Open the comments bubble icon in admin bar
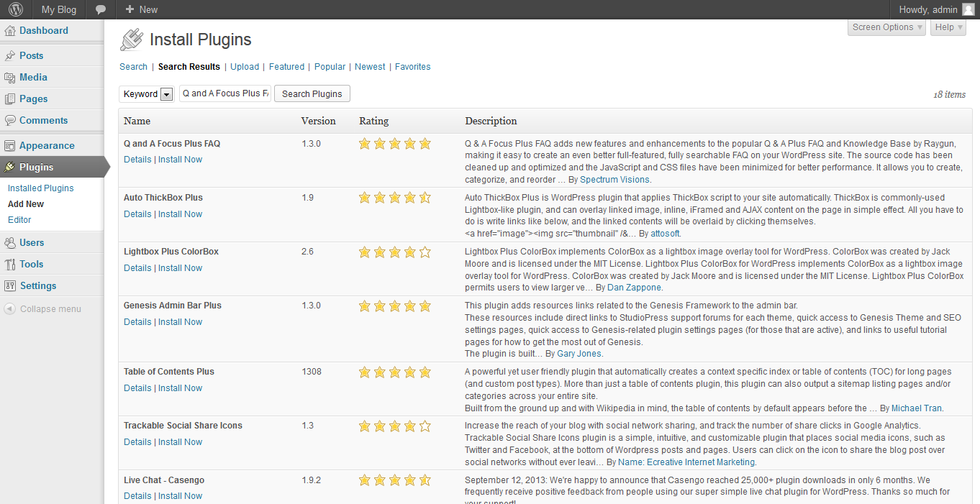Image resolution: width=980 pixels, height=504 pixels. (101, 9)
